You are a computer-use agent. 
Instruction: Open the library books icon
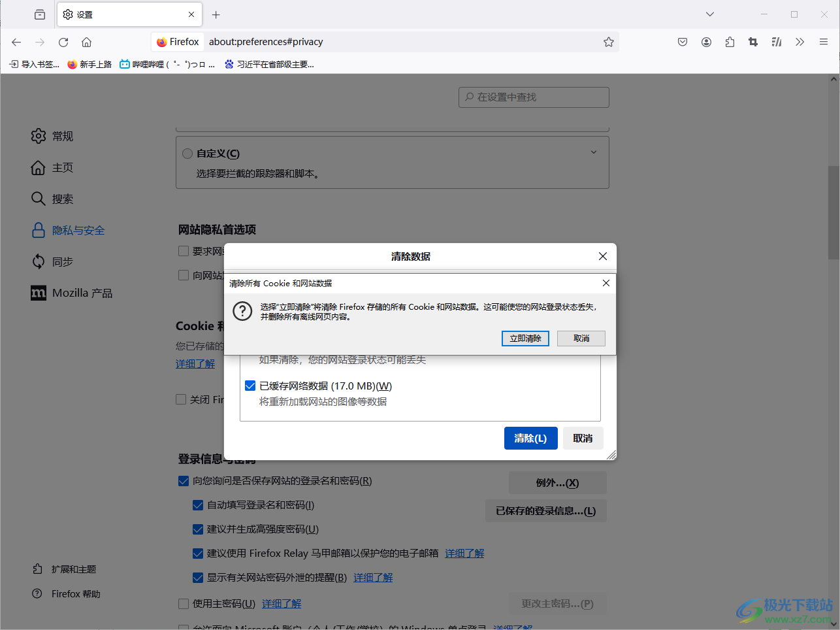pos(777,42)
